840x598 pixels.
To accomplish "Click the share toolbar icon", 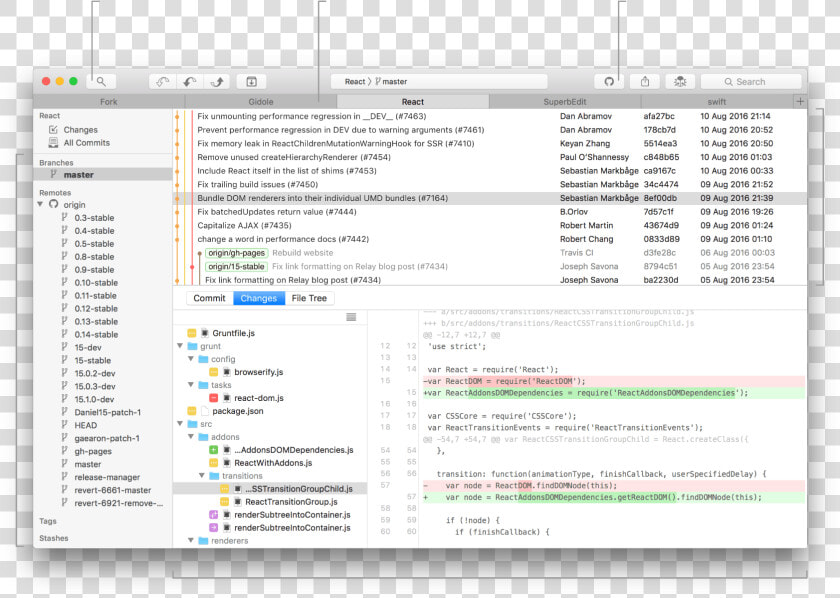I will [645, 81].
